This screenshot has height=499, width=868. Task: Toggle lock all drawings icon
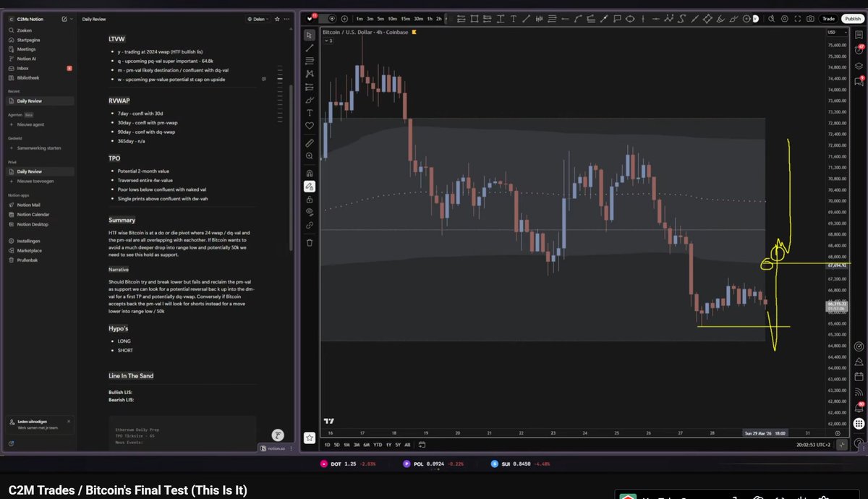click(x=310, y=199)
